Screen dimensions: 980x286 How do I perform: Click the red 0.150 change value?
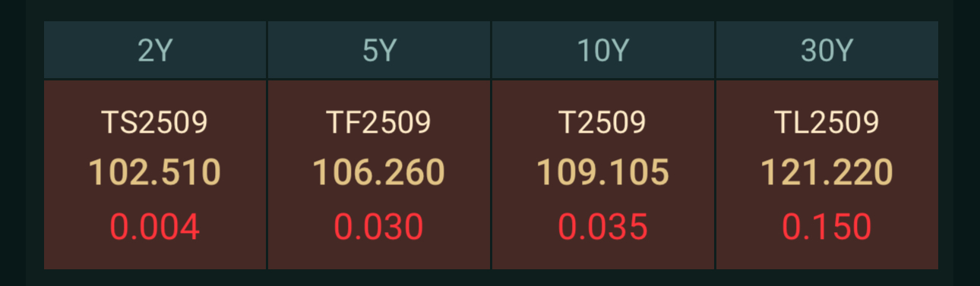click(827, 227)
